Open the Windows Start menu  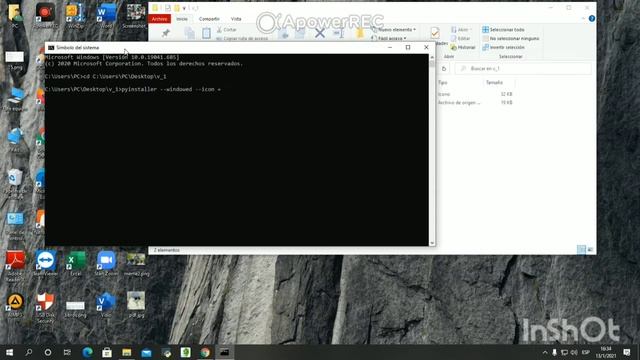(9, 352)
